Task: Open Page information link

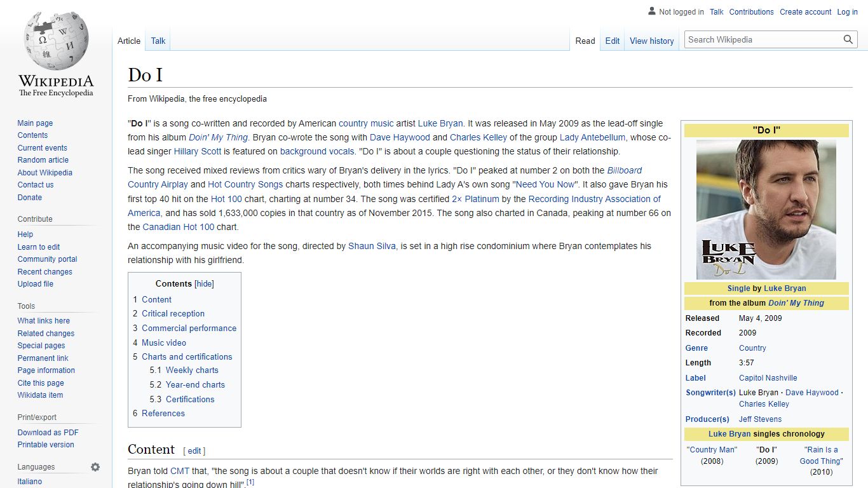Action: [x=46, y=370]
